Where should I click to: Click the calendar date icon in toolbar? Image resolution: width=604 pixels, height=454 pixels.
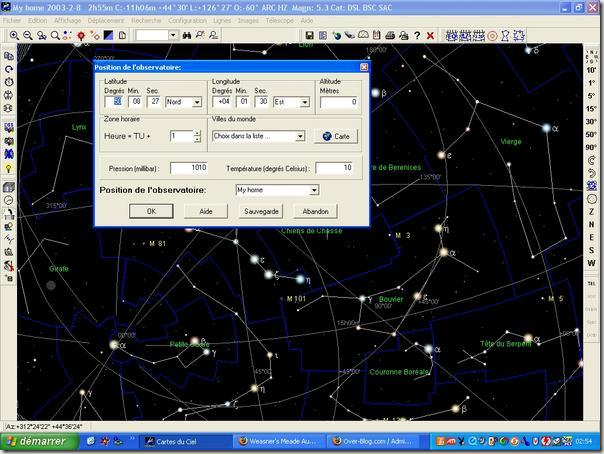[376, 36]
